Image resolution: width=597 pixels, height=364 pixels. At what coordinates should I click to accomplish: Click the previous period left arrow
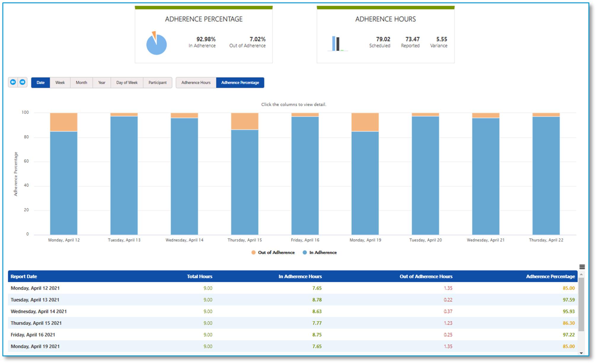[13, 82]
